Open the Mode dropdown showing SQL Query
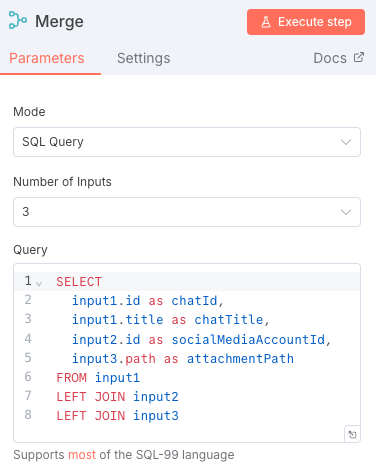The height and width of the screenshot is (469, 376). [x=187, y=142]
